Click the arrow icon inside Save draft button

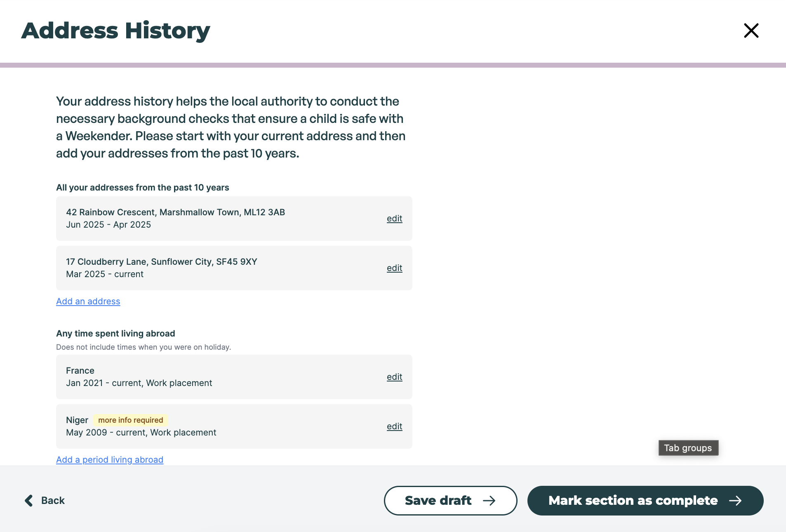tap(490, 500)
